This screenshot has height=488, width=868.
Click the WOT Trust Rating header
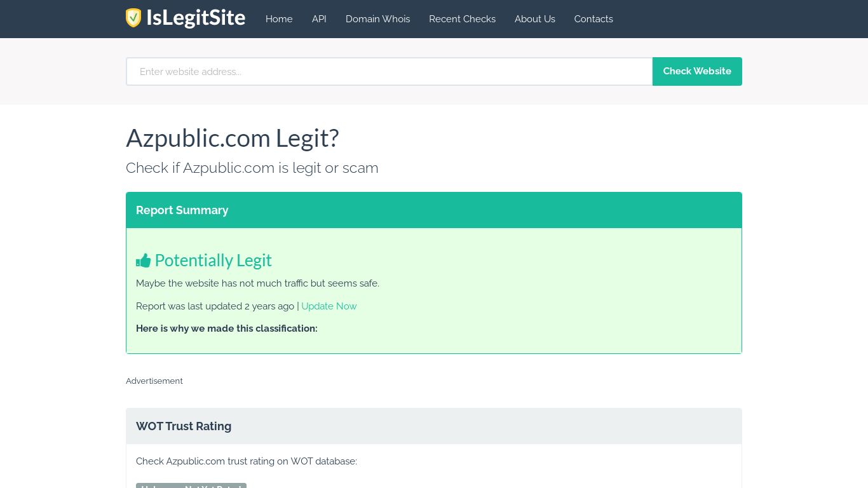434,426
